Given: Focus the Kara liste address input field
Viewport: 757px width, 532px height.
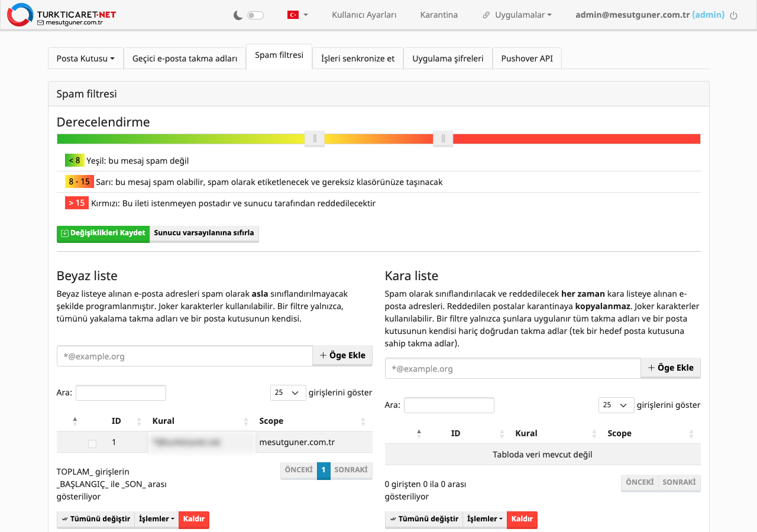Looking at the screenshot, I should pyautogui.click(x=513, y=368).
